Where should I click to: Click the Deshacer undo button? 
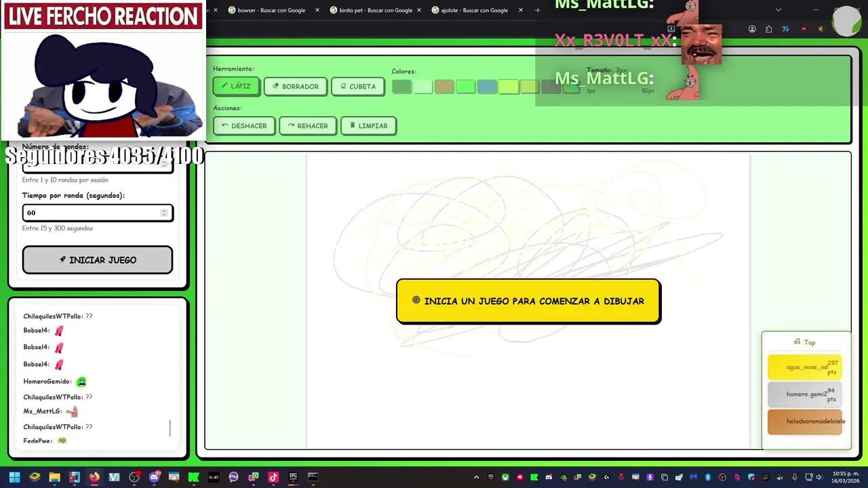(244, 125)
